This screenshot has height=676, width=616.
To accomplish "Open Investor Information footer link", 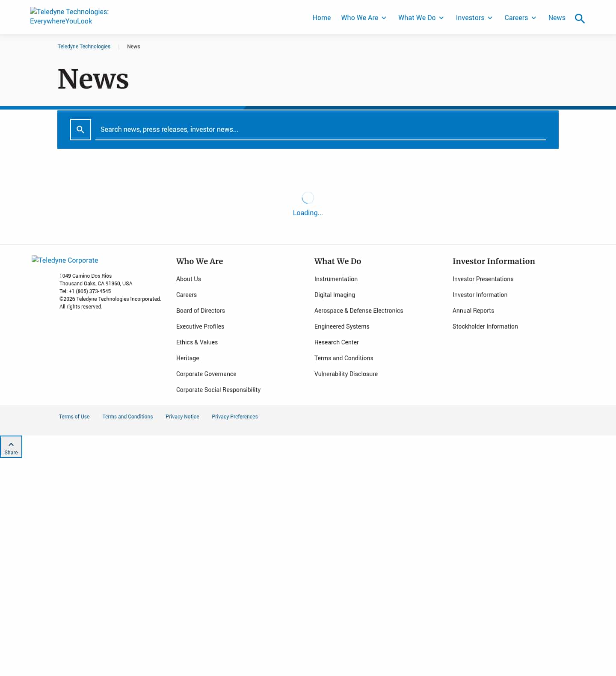I will [x=480, y=295].
